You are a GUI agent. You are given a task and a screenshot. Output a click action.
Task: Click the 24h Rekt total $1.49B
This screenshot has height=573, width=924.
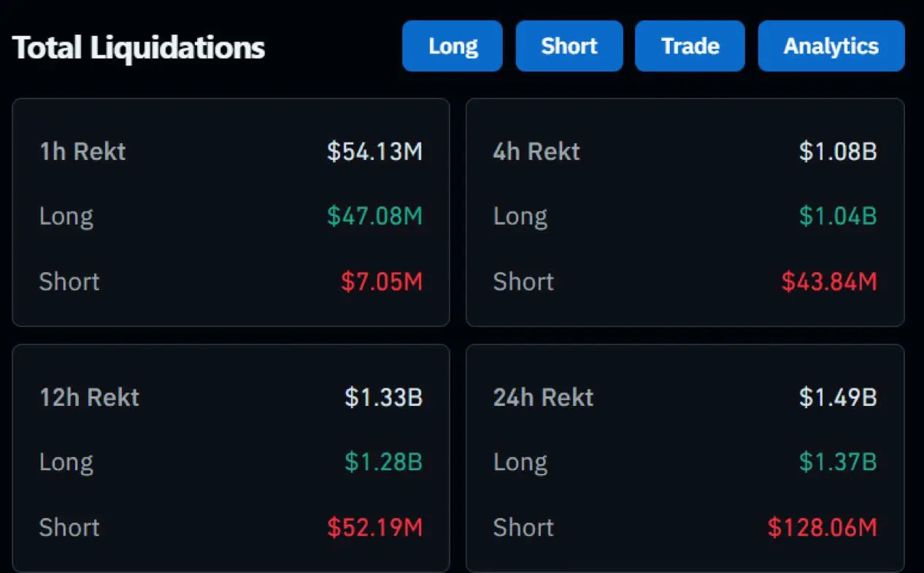pos(837,398)
